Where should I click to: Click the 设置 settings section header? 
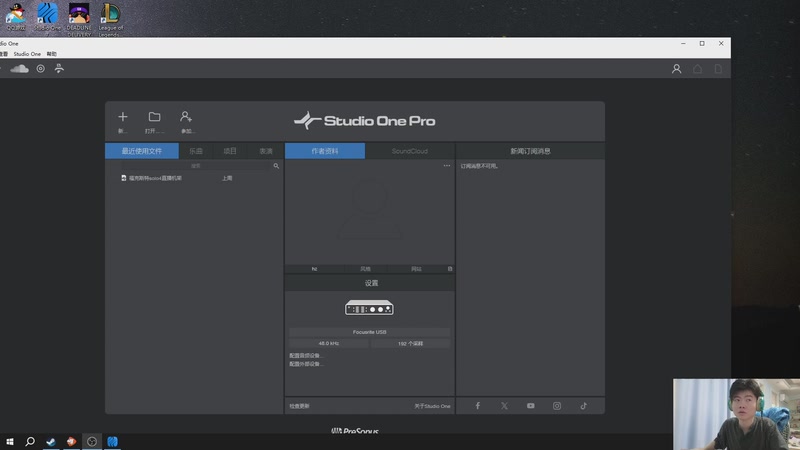click(371, 283)
